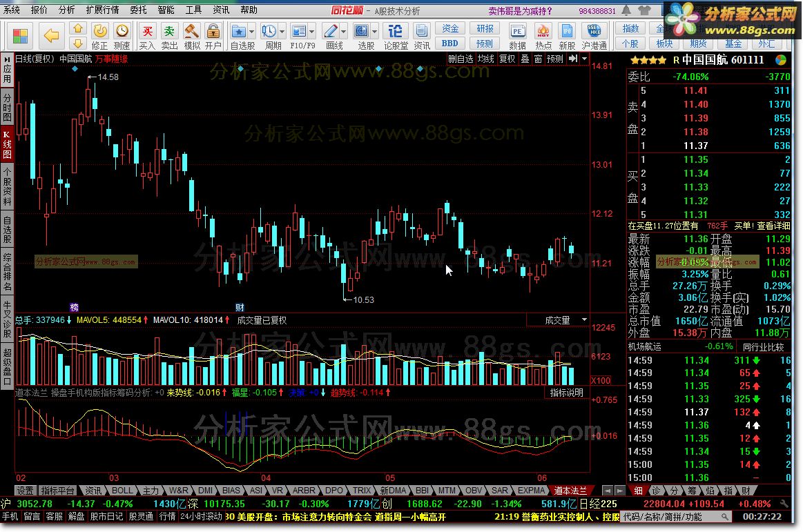Expand the 自选股 dropdown arrow
This screenshot has height=532, width=803.
pyautogui.click(x=251, y=32)
